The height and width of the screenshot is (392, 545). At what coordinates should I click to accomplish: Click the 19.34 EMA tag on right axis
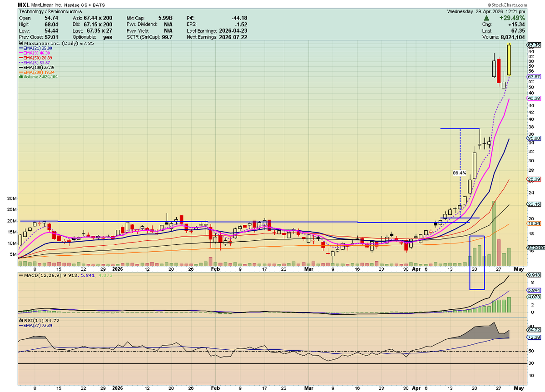coord(534,223)
